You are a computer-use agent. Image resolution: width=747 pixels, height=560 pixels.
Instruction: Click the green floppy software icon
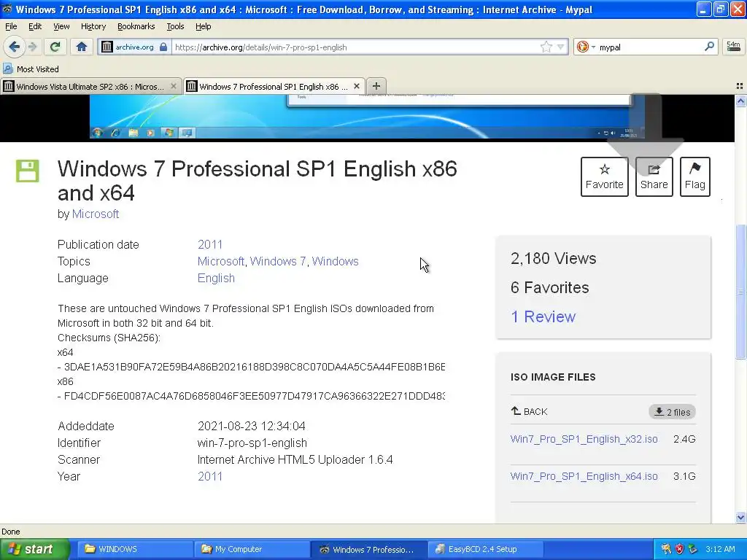coord(27,171)
